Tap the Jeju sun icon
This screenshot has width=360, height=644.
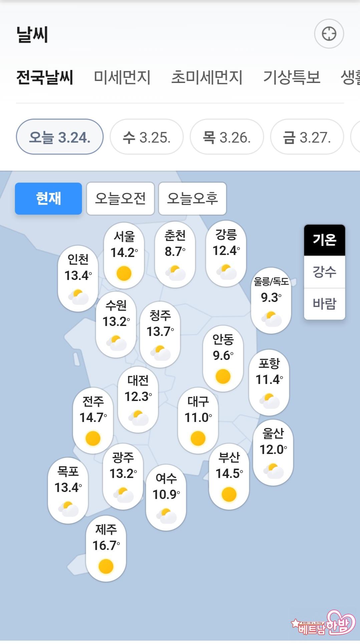coord(106,566)
